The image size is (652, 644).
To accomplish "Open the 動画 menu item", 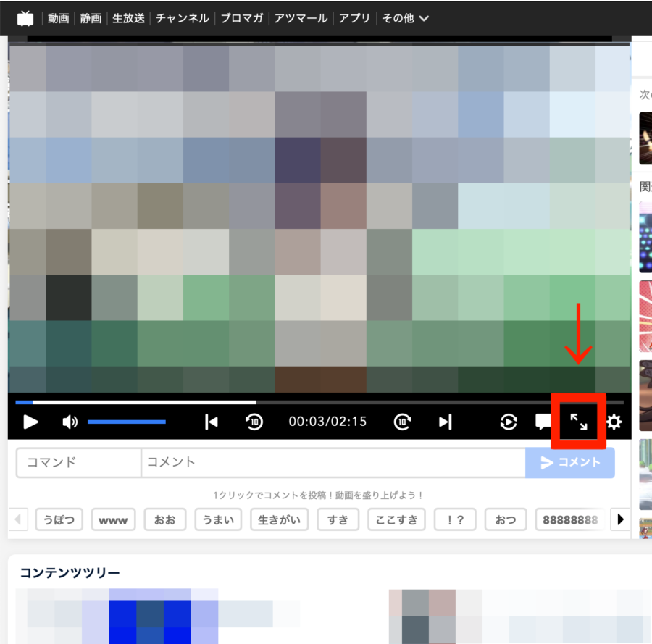I will coord(58,18).
